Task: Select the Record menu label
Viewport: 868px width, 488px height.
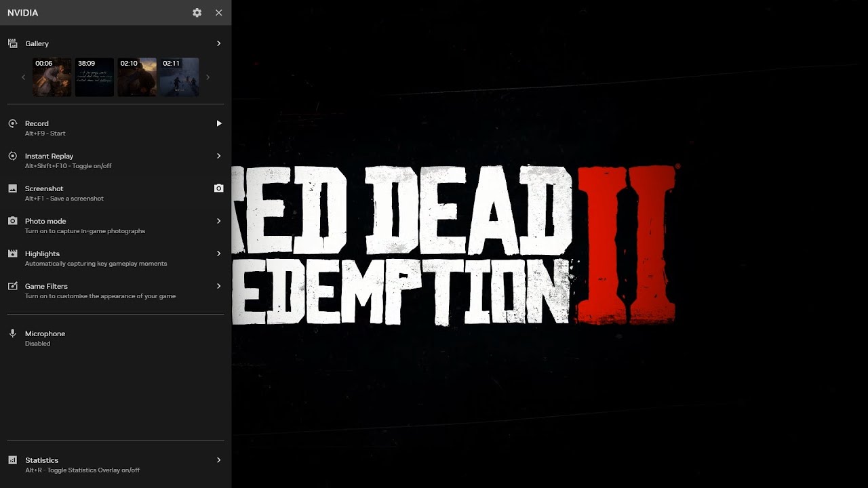Action: coord(37,123)
